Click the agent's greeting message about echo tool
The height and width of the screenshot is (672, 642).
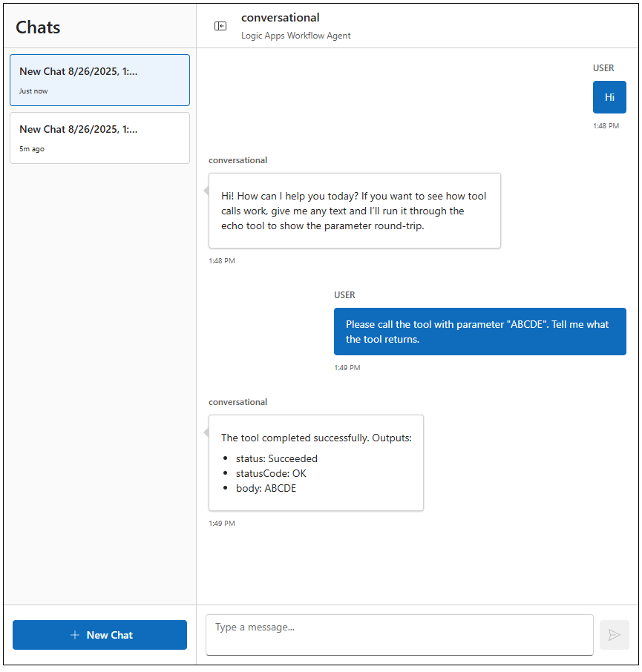point(354,211)
